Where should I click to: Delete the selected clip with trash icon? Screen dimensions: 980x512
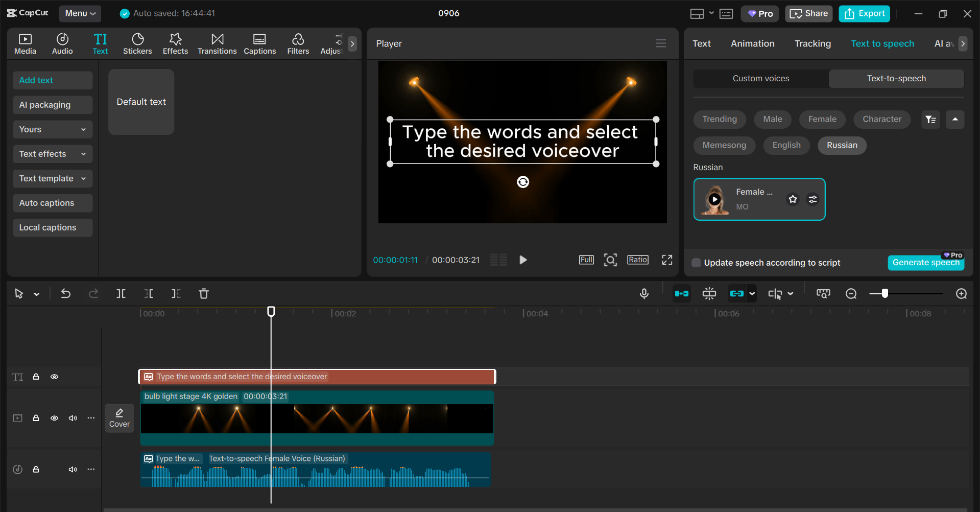pos(203,293)
